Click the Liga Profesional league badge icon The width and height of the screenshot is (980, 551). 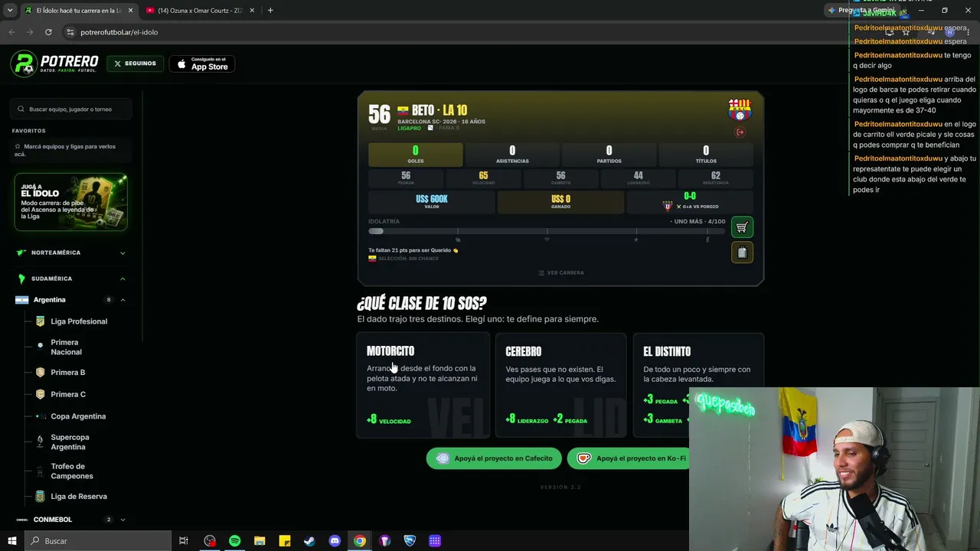click(x=40, y=321)
